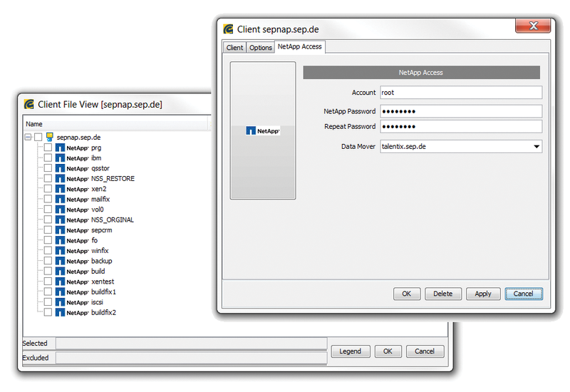Click the NetApp icon beside build volume
The width and height of the screenshot is (570, 392).
[x=60, y=272]
